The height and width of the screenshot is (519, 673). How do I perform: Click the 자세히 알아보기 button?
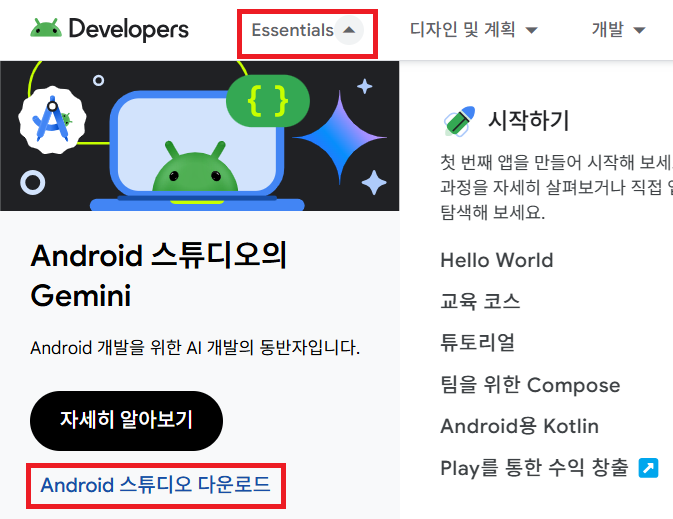[126, 420]
